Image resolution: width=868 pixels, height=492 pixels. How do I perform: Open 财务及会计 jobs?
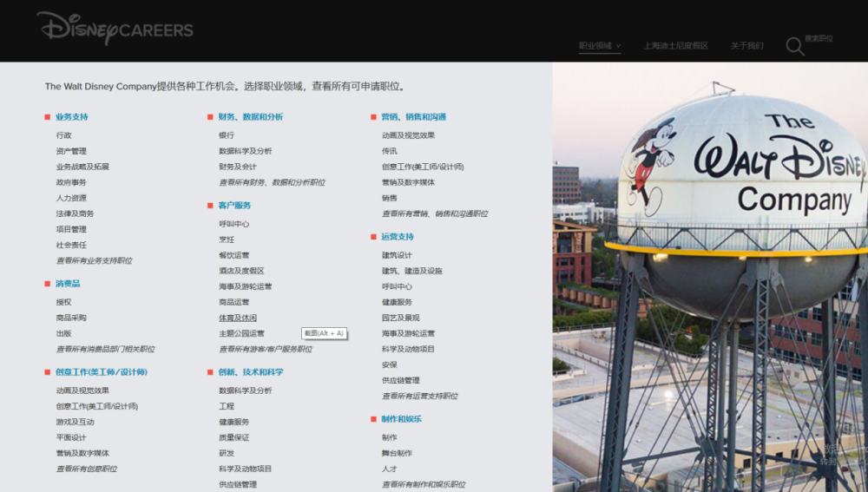coord(238,167)
